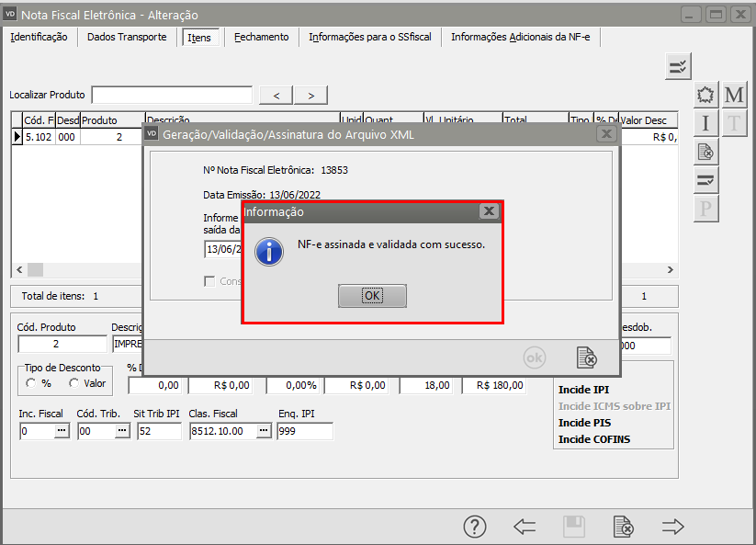Click the next product '>' button
The height and width of the screenshot is (545, 756).
[x=311, y=96]
